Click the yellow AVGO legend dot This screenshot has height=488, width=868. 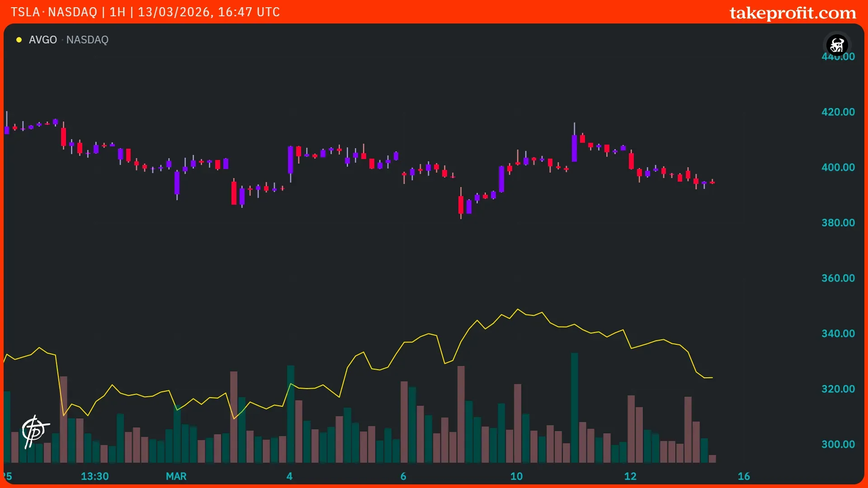(19, 40)
